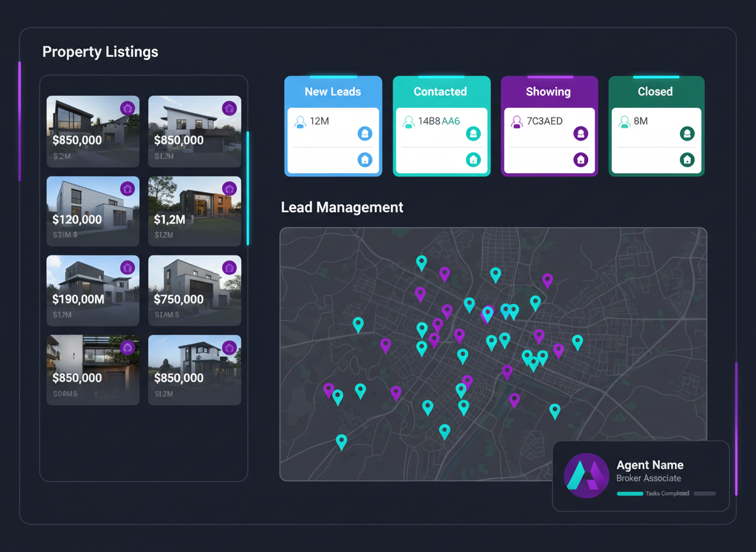Click home badge on $850,000 S1.2M listing

tap(229, 108)
